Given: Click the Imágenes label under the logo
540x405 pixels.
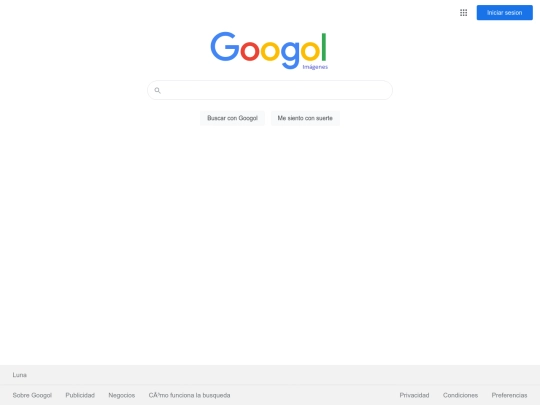Looking at the screenshot, I should pos(315,67).
